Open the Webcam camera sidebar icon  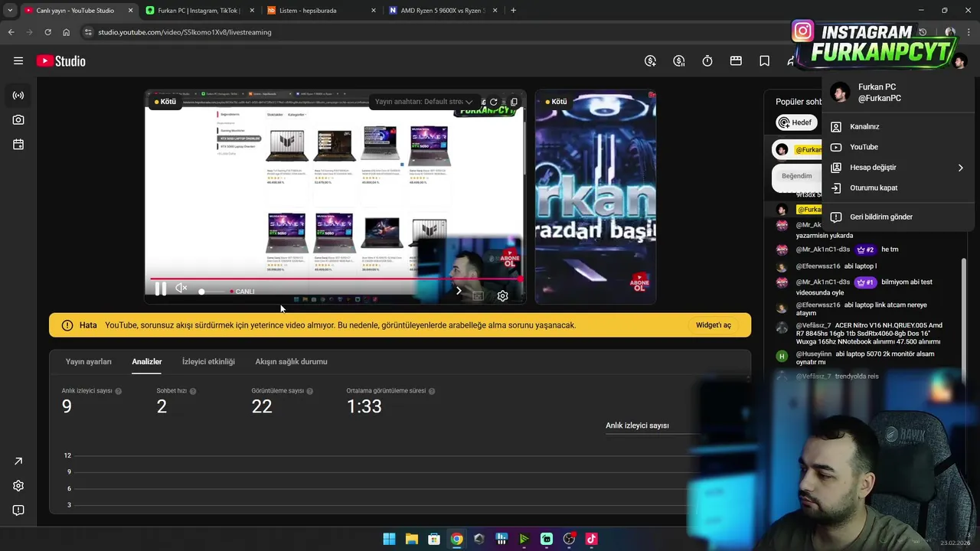tap(18, 120)
